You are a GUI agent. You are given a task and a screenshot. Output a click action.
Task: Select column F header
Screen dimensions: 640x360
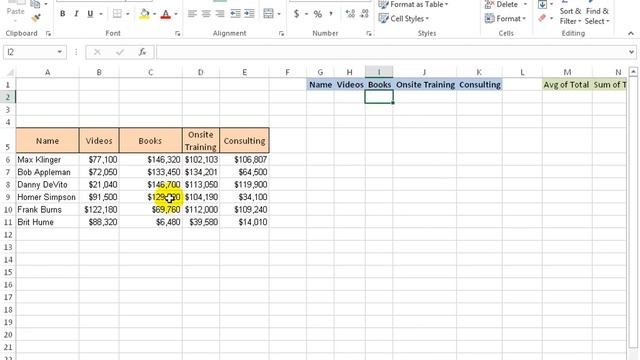click(x=287, y=73)
